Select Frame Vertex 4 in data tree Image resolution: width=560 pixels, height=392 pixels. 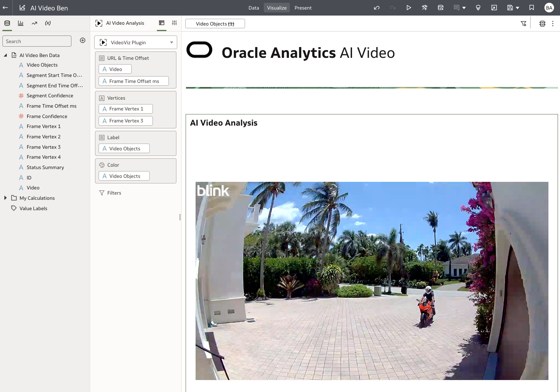pyautogui.click(x=44, y=157)
